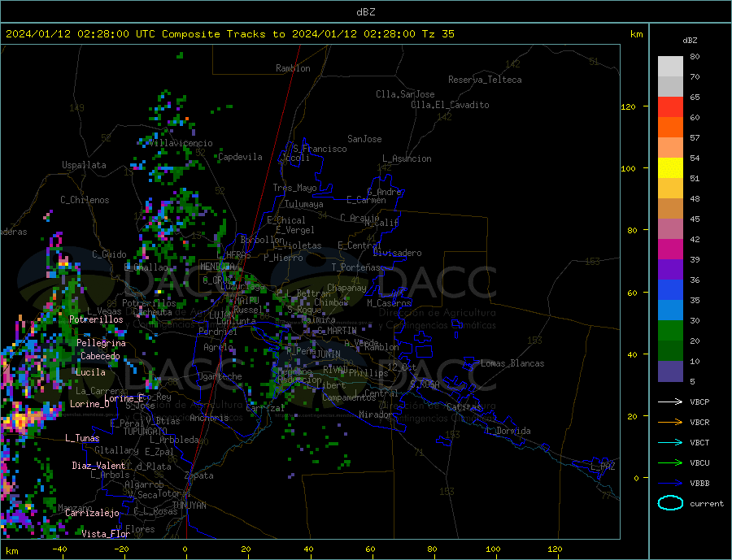Select the bright green swatch in dBZ scale

coord(670,331)
